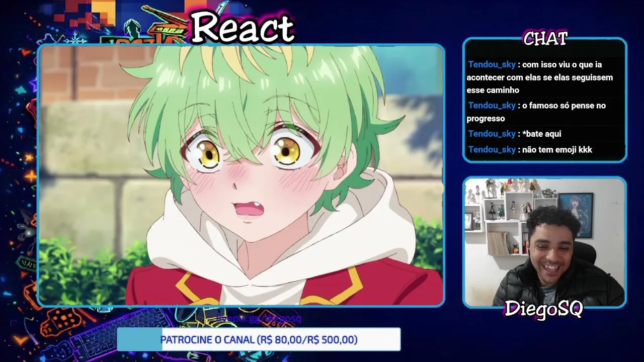Click the "DiegoSQ" streamer name label
644x362 pixels.
[543, 308]
